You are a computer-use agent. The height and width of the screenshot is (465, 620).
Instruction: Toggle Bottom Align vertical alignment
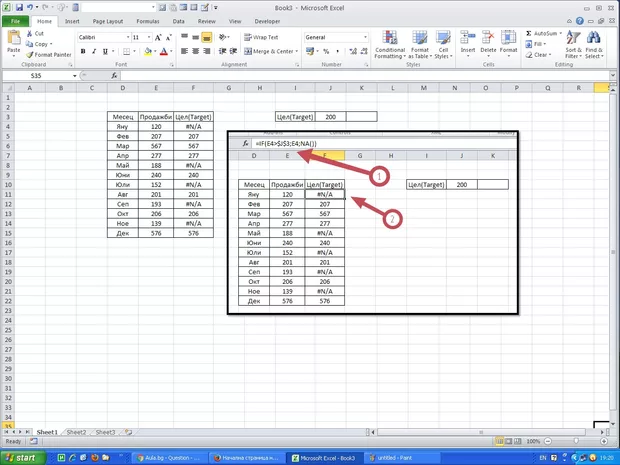(206, 37)
